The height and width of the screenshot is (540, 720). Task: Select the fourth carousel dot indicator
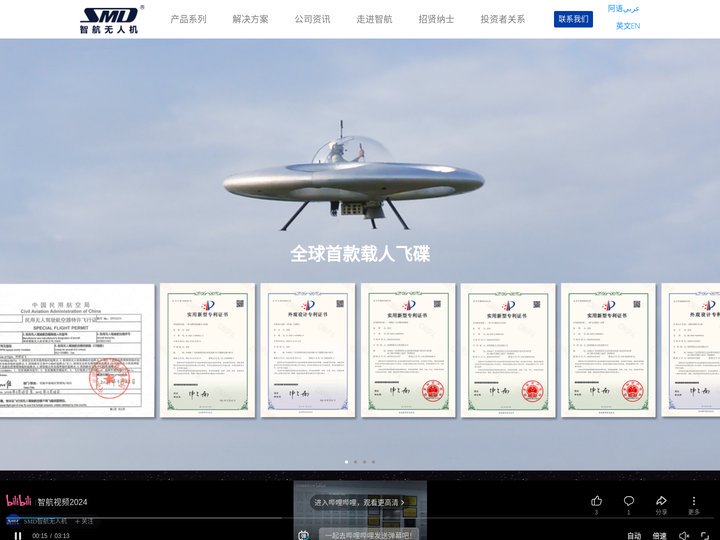click(x=373, y=462)
